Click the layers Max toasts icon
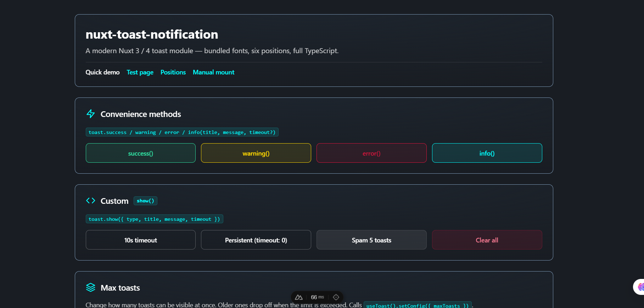 (91, 287)
